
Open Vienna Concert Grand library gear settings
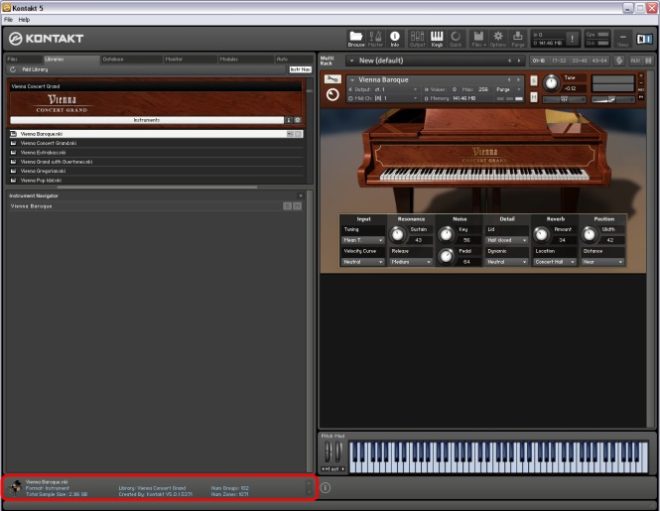click(298, 120)
